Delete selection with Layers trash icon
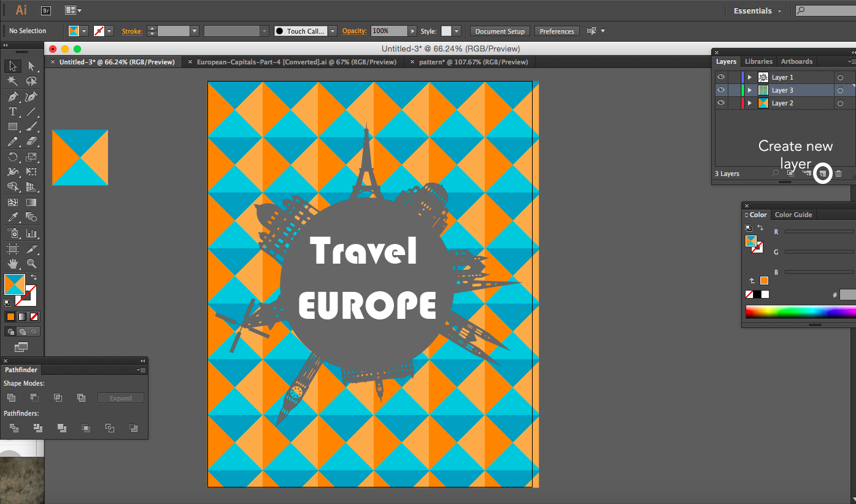Viewport: 856px width, 504px height. [838, 174]
